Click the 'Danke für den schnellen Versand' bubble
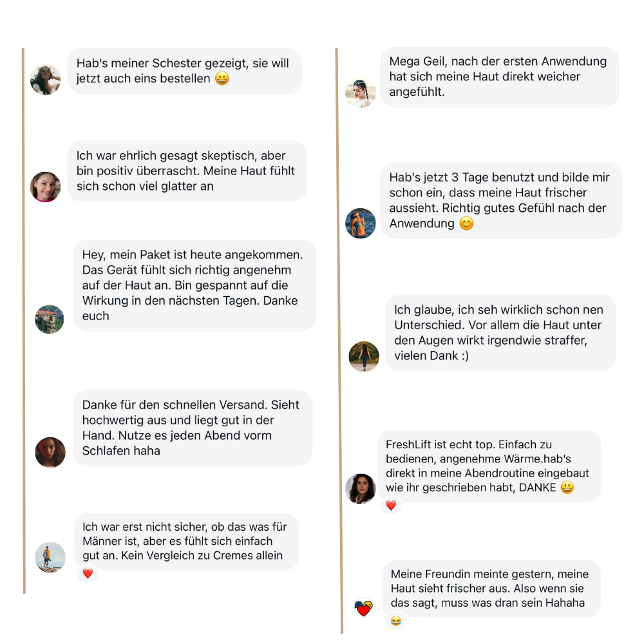The height and width of the screenshot is (644, 644). (x=192, y=428)
